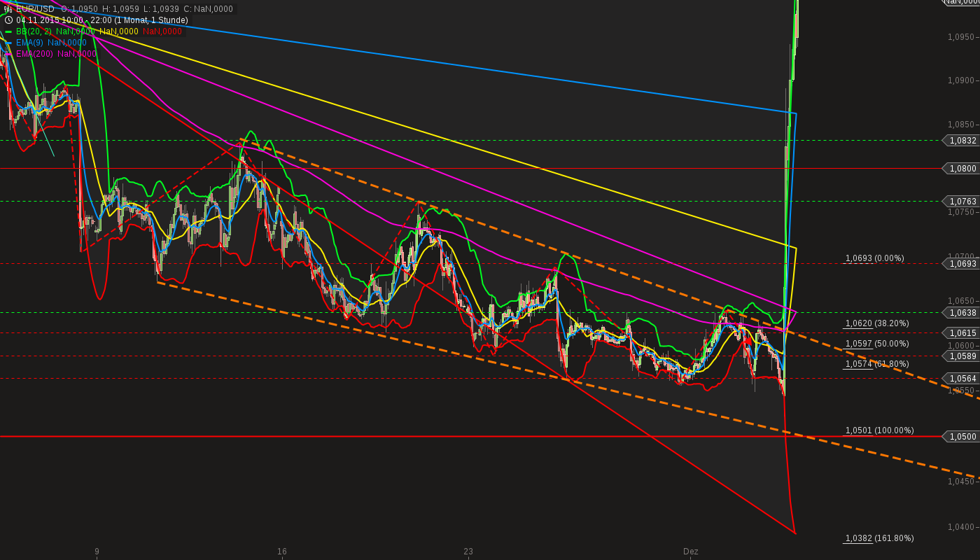Click the clock icon next to date range
This screenshot has height=560, width=980.
point(8,20)
